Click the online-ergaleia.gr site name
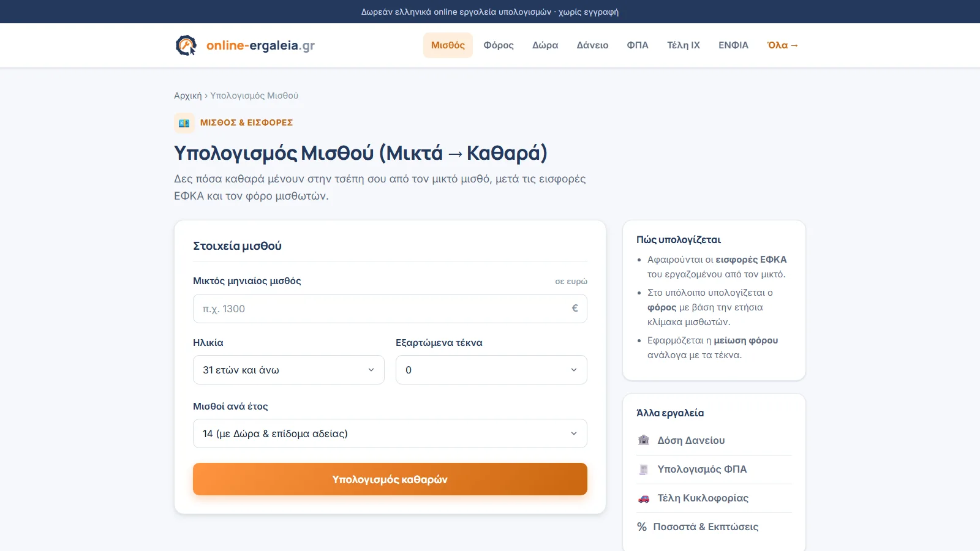The height and width of the screenshot is (551, 980). tap(260, 45)
